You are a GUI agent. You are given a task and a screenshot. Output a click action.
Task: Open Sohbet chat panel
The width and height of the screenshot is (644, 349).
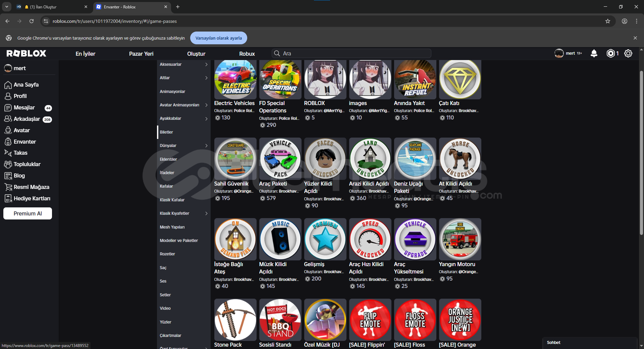tap(590, 343)
